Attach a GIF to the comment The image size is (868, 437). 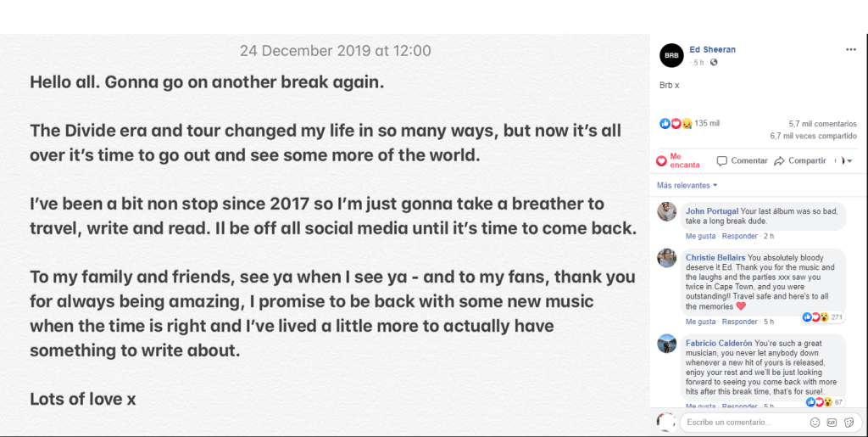[x=832, y=423]
